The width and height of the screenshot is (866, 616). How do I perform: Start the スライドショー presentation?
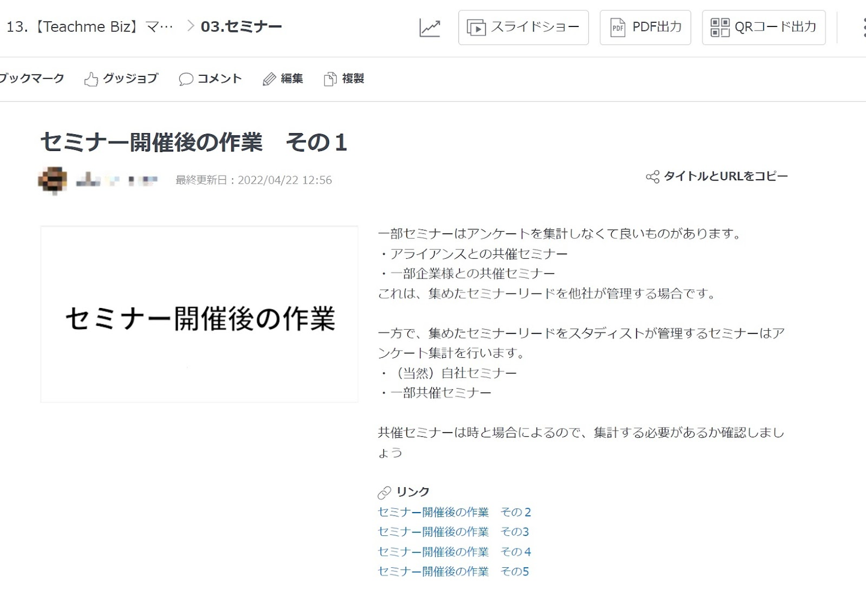(x=523, y=28)
